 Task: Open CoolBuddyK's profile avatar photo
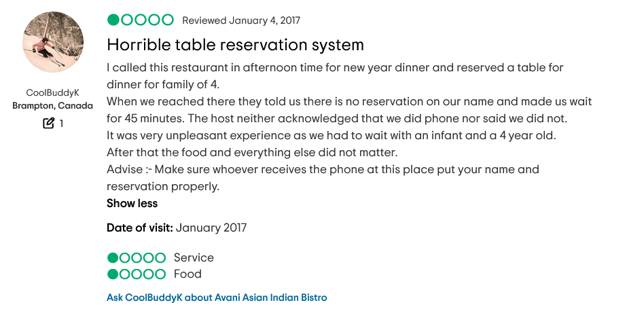tap(53, 42)
